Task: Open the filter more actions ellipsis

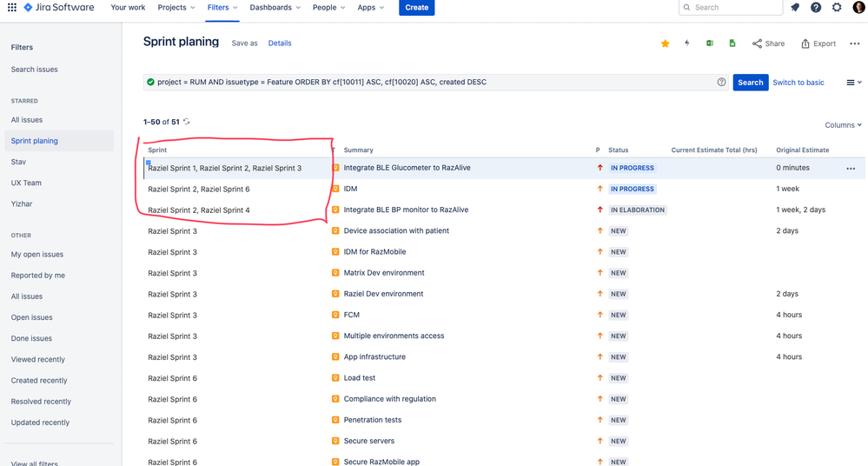Action: tap(855, 43)
